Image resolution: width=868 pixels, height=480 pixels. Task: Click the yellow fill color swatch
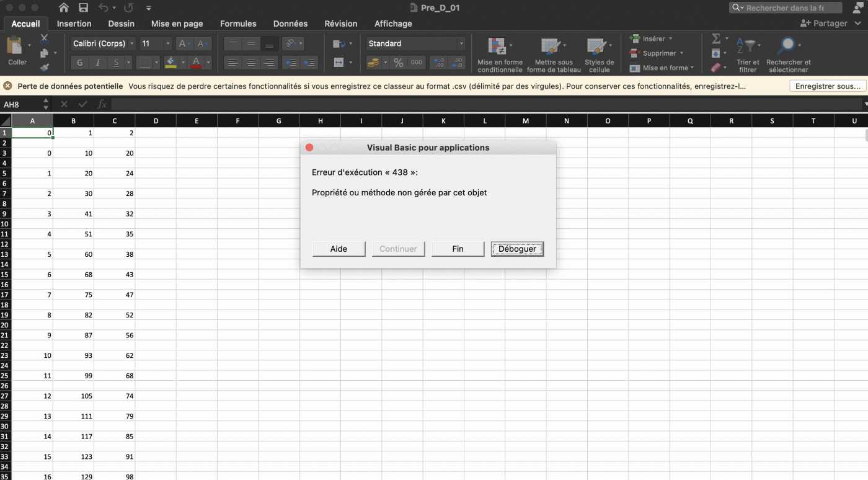(x=170, y=63)
